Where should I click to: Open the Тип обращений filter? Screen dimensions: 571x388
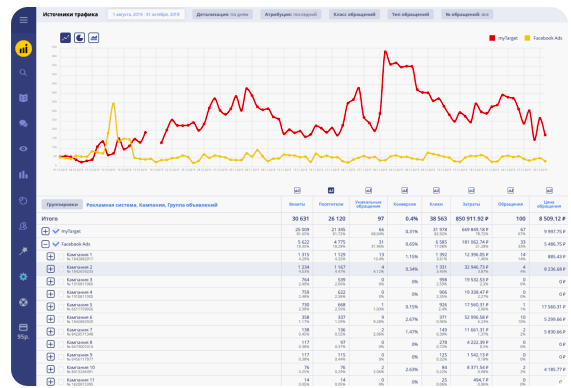click(x=410, y=15)
